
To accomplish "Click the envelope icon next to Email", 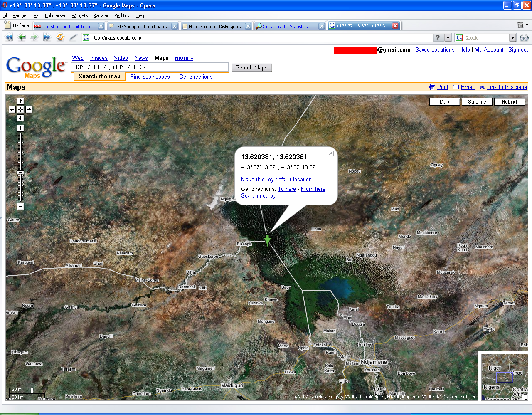I will [456, 87].
